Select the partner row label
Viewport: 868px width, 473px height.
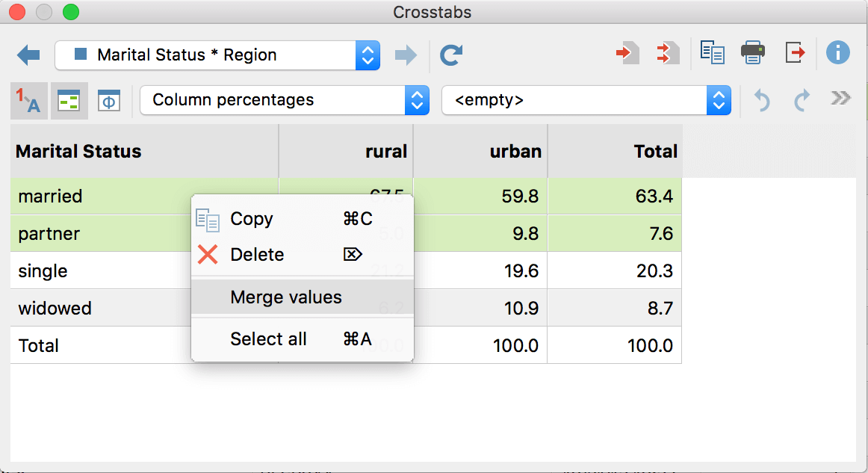[49, 234]
